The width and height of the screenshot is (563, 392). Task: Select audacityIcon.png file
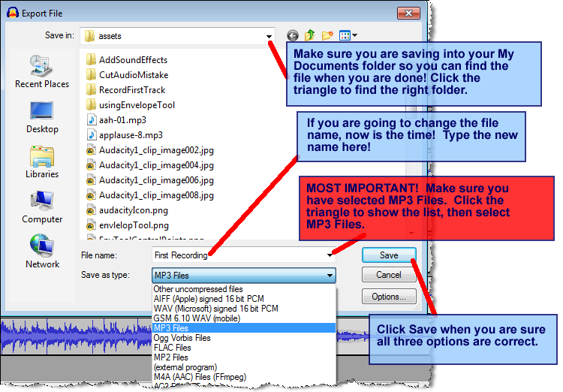(128, 210)
